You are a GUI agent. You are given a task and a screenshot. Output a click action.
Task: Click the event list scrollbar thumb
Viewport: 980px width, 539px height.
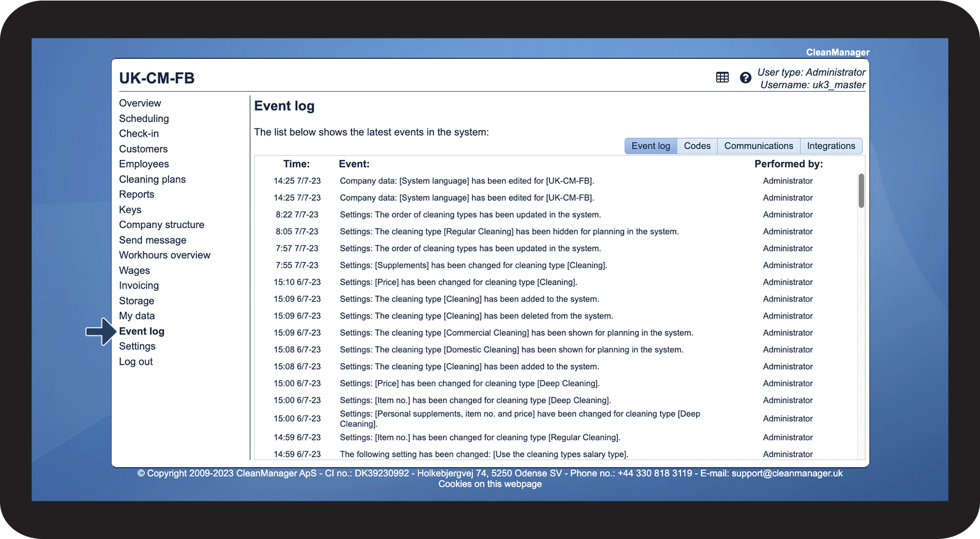click(x=861, y=191)
